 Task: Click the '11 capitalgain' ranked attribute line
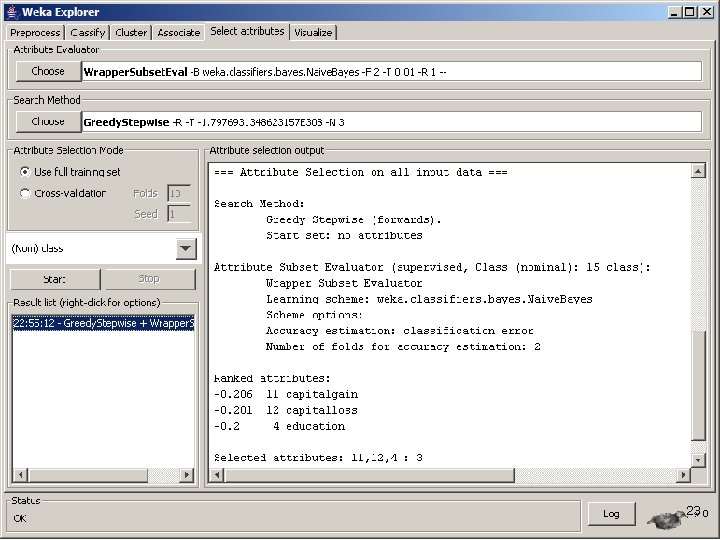286,394
